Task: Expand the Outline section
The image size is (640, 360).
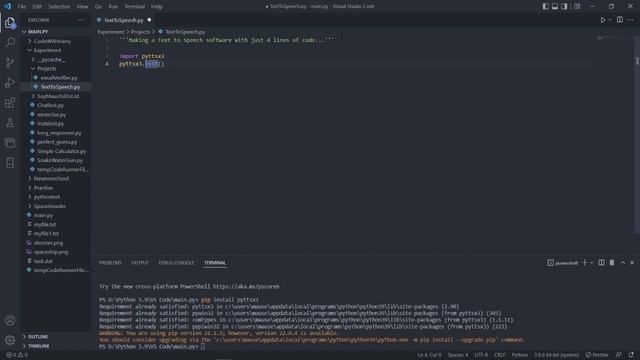Action: click(56, 337)
